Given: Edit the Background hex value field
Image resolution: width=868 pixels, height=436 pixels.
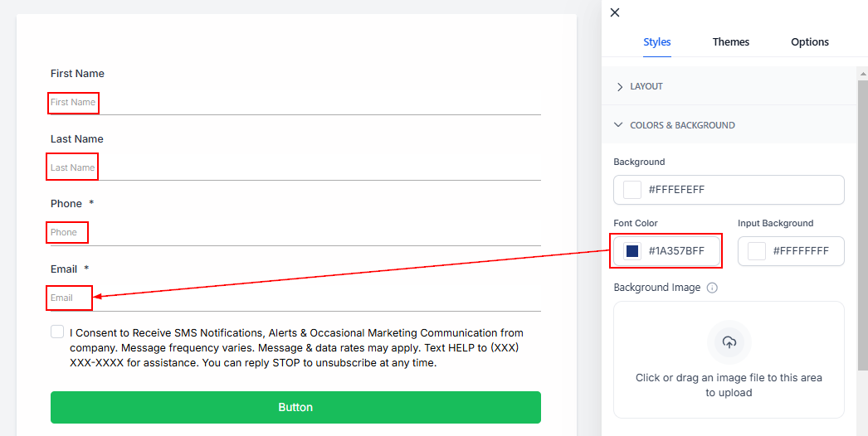Looking at the screenshot, I should tap(739, 190).
